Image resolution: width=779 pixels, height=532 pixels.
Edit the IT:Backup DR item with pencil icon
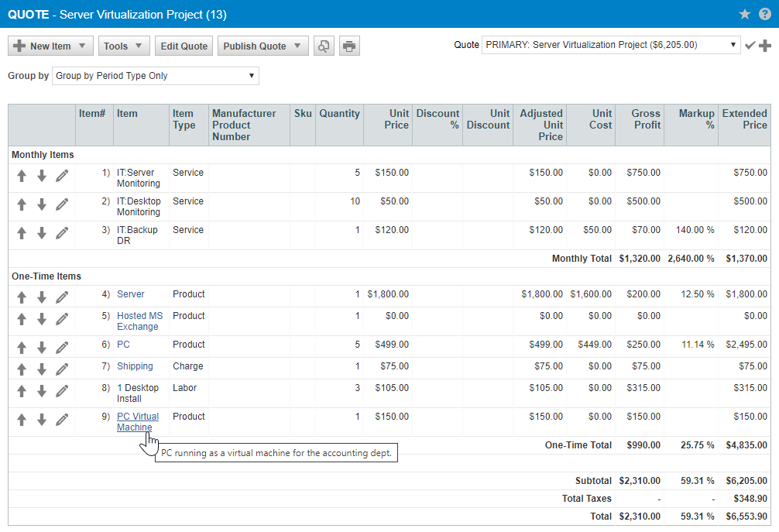point(61,233)
